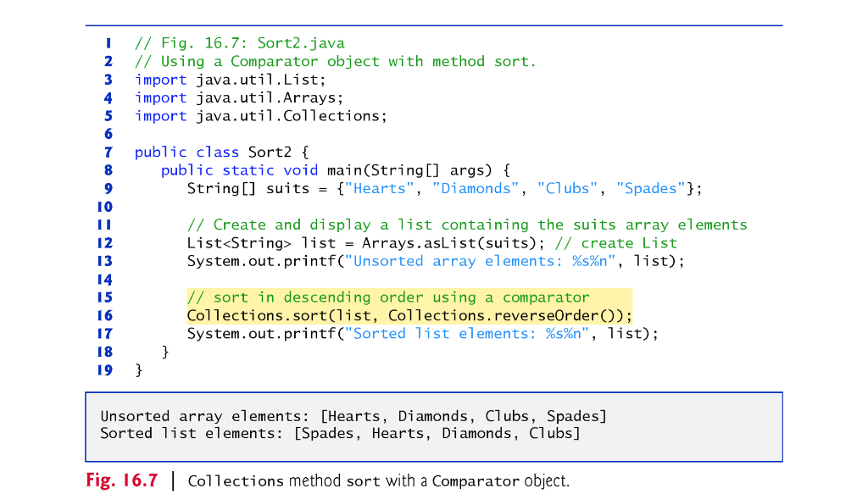Click the Collections.sort highlighted line
The width and height of the screenshot is (868, 494).
pyautogui.click(x=409, y=314)
